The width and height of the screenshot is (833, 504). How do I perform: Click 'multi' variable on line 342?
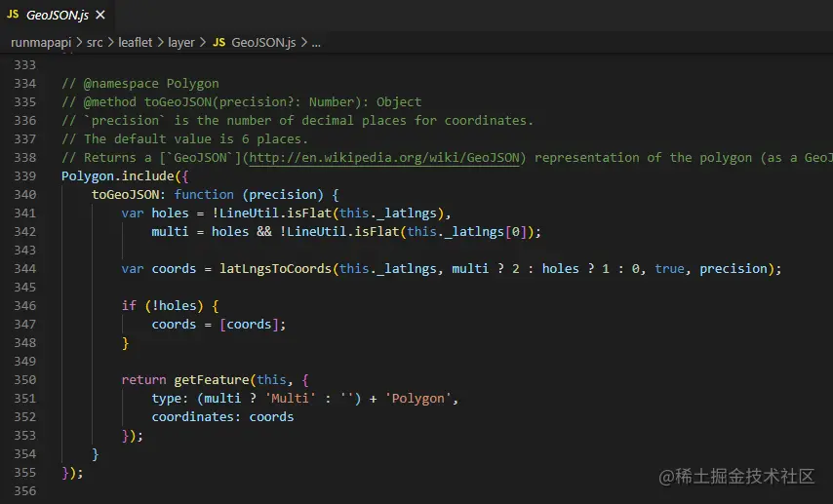(x=170, y=232)
